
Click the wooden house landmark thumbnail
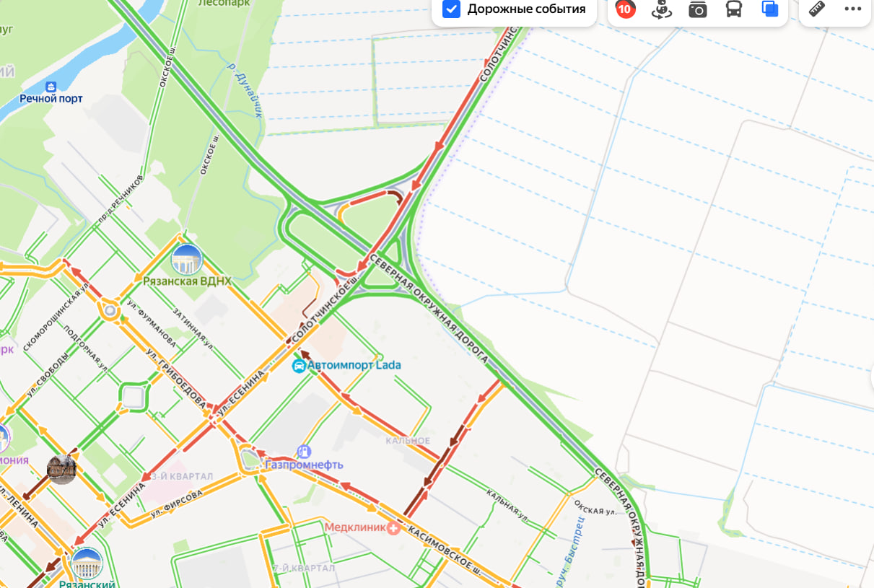pos(62,470)
